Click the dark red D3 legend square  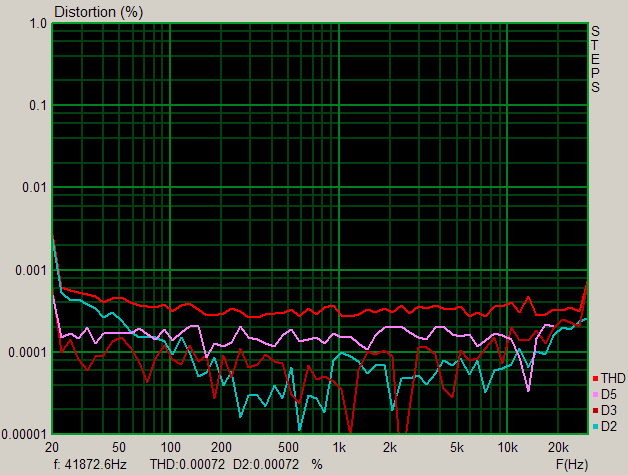596,411
